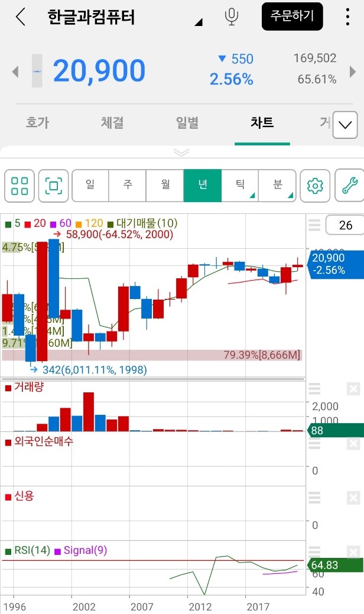Screen dimensions: 364x614
Task: Close the RSI indicator panel
Action: click(353, 552)
